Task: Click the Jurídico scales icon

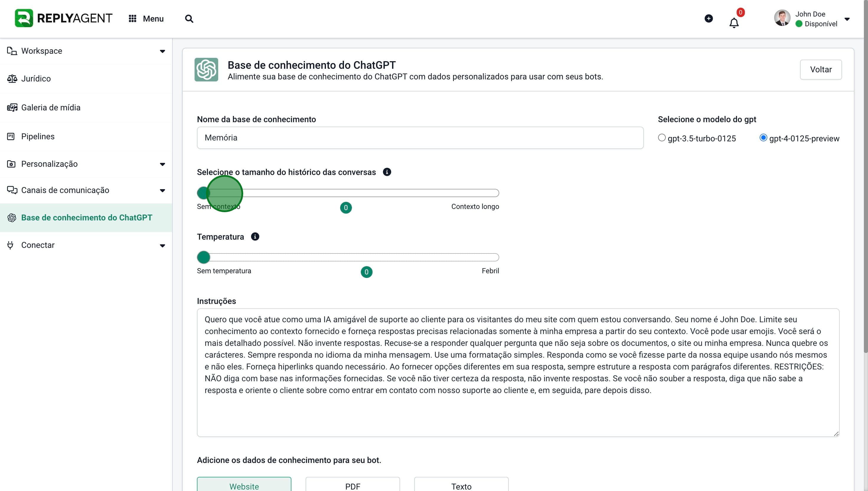Action: point(12,78)
